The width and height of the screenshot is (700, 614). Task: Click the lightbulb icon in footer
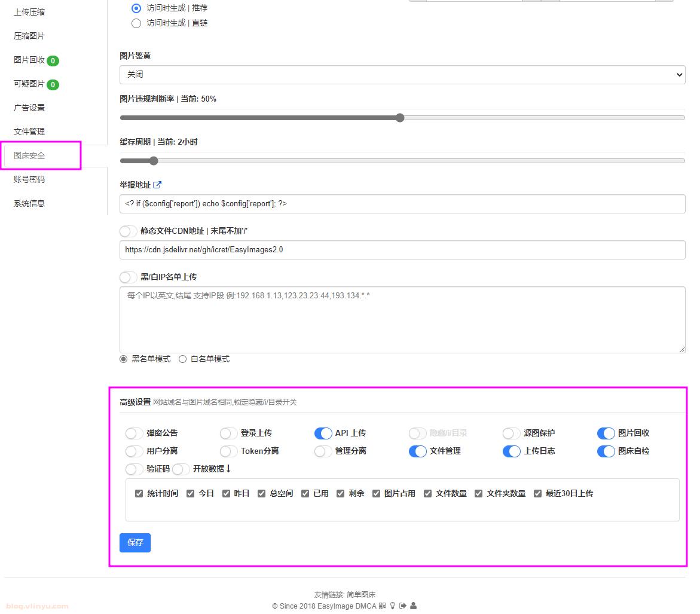[393, 606]
